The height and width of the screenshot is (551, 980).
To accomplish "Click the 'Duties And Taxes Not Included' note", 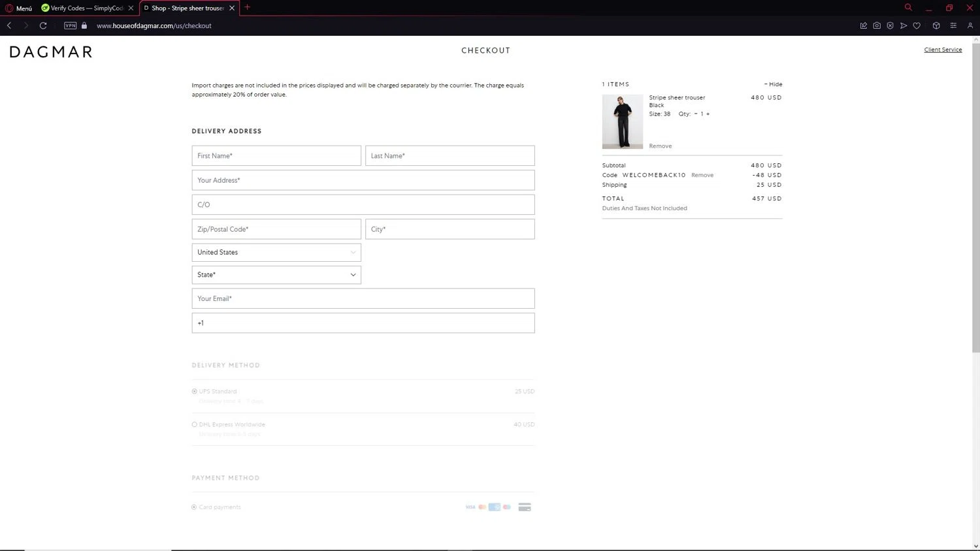I will [645, 208].
